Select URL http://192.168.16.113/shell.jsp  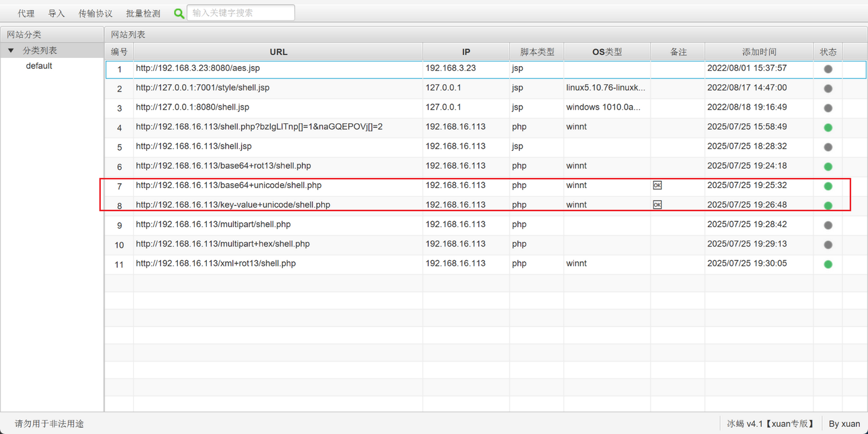tap(193, 146)
